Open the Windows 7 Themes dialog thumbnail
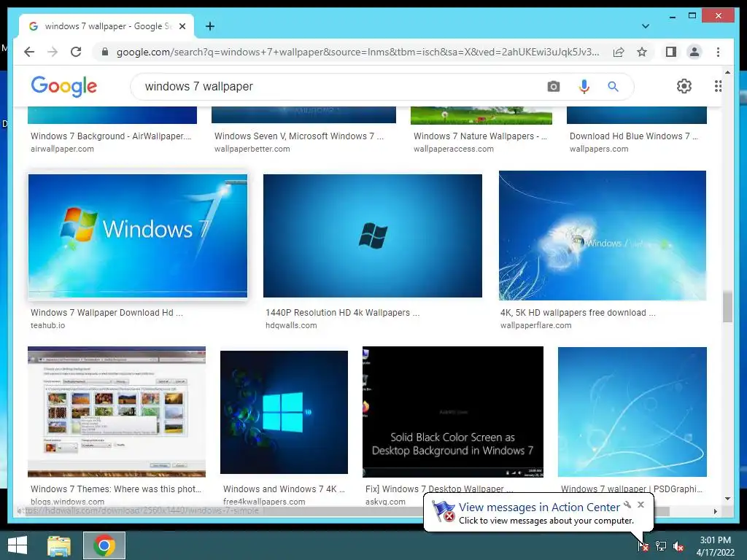This screenshot has width=747, height=560. [117, 412]
